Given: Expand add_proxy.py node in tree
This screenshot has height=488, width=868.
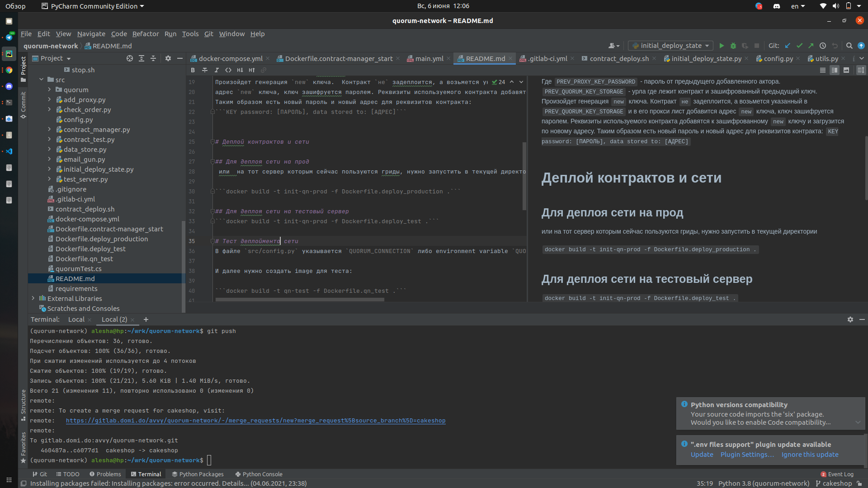Looking at the screenshot, I should tap(50, 100).
